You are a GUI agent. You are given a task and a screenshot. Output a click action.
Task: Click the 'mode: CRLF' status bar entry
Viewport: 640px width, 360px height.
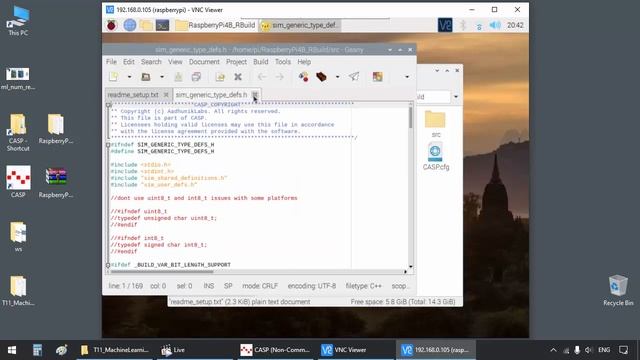click(260, 286)
